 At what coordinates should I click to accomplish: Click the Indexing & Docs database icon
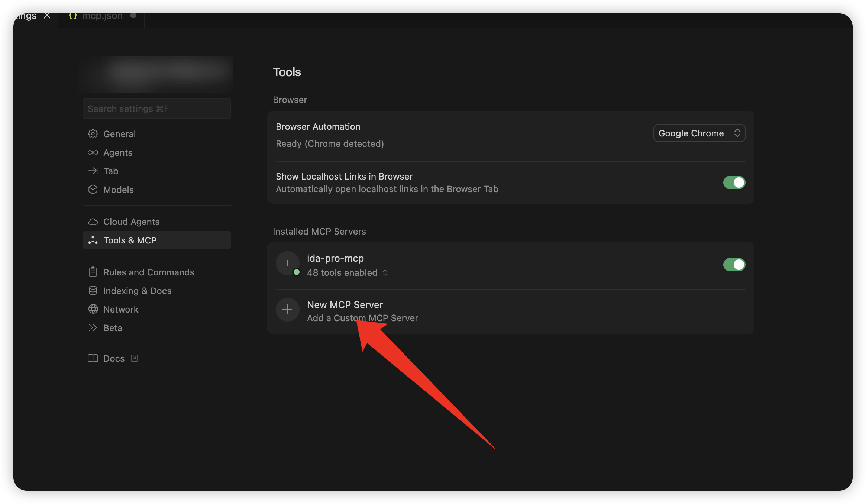pyautogui.click(x=93, y=291)
